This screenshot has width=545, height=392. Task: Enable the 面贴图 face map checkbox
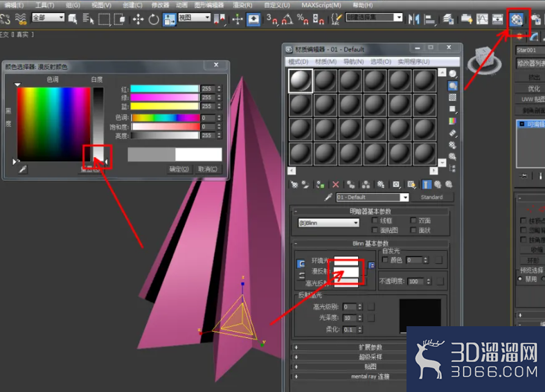tap(375, 230)
